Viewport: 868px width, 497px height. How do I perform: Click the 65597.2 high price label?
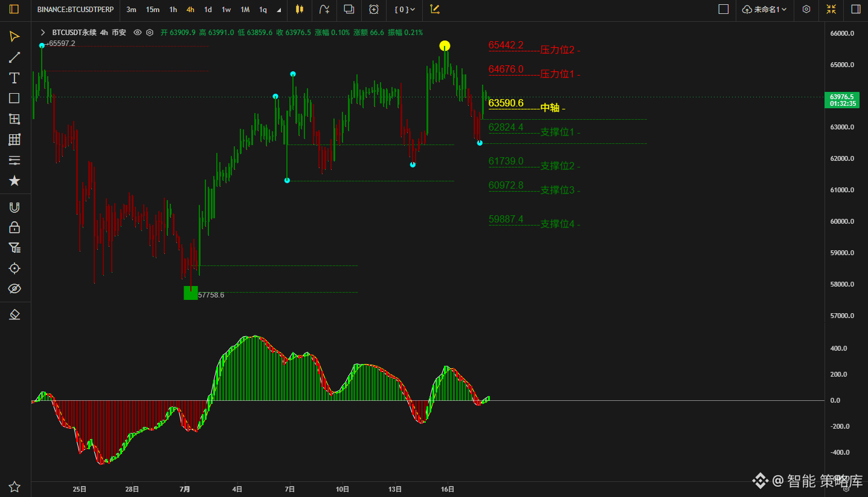(x=62, y=44)
